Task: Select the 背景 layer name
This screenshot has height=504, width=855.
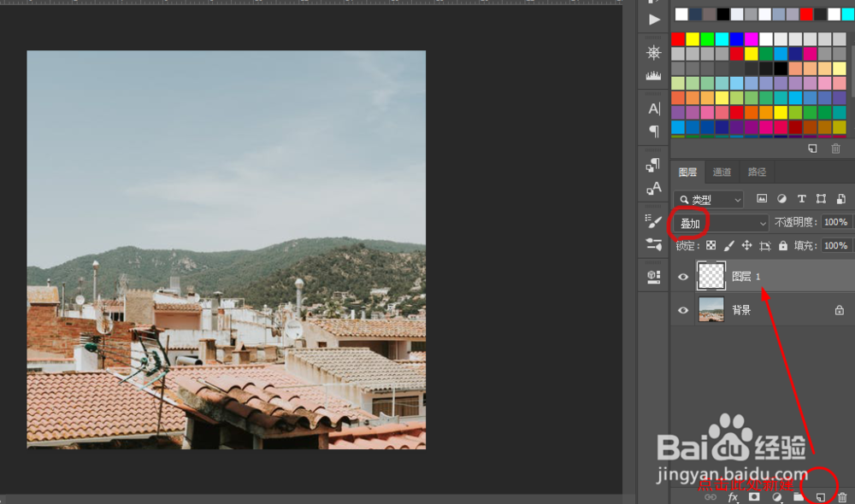Action: click(x=741, y=311)
